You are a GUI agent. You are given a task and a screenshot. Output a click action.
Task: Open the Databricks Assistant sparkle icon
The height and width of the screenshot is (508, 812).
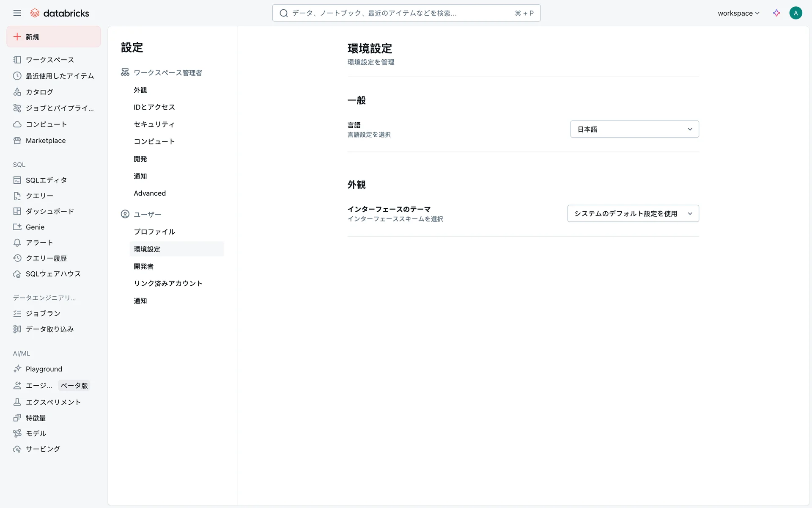(776, 13)
